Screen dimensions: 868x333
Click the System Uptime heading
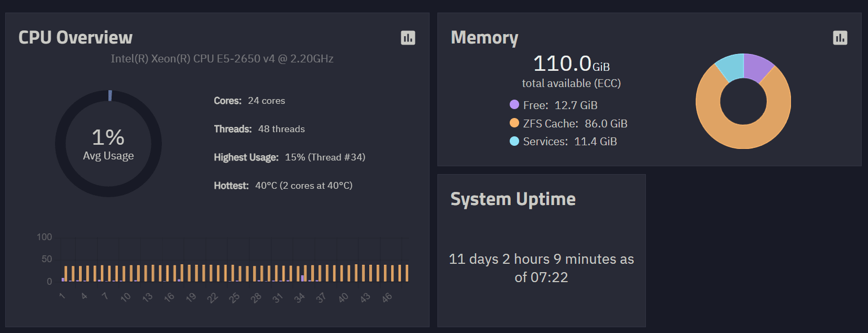click(x=513, y=199)
